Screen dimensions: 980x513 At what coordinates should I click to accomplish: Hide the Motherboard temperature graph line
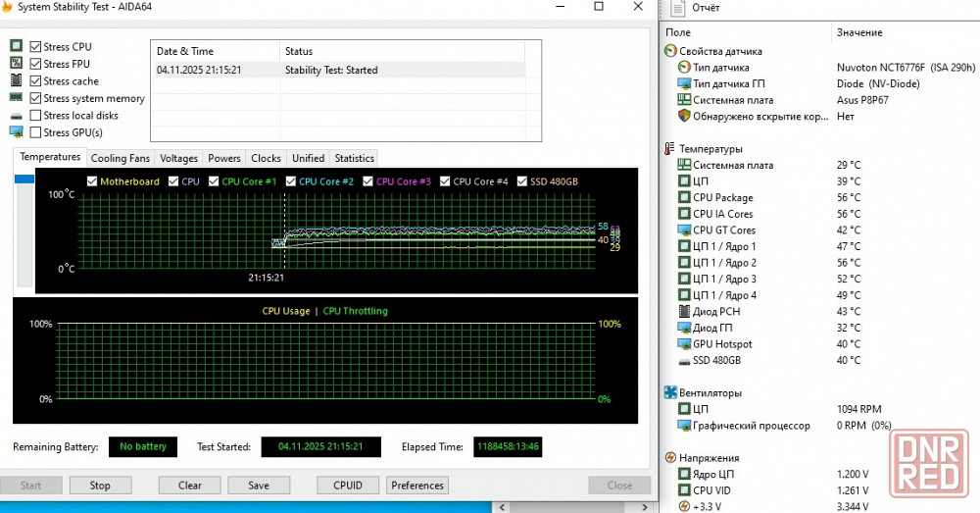(x=92, y=180)
